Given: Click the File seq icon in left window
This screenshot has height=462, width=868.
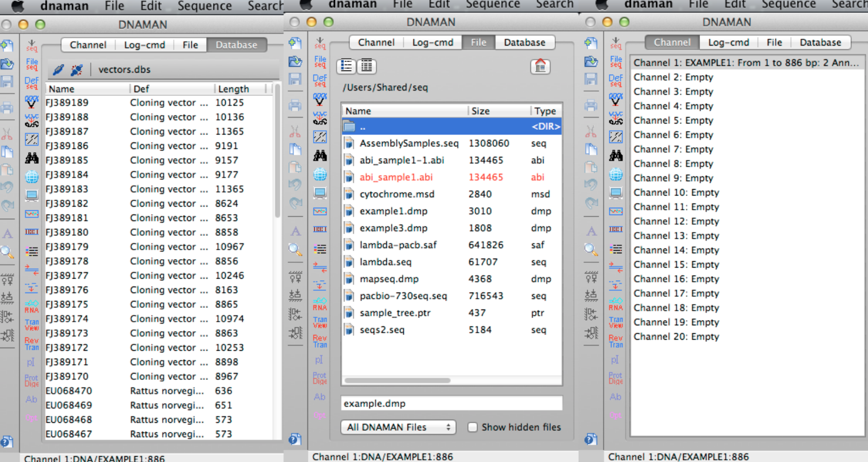Looking at the screenshot, I should [31, 64].
